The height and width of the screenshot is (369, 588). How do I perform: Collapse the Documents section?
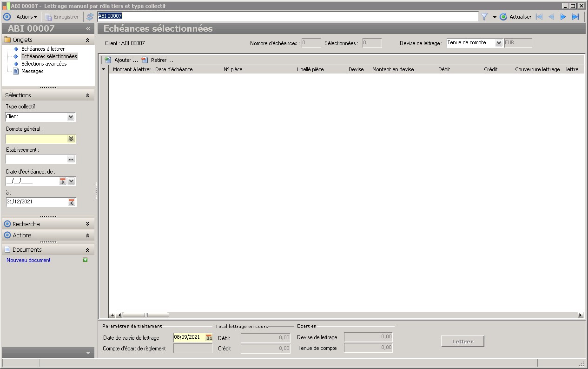88,250
